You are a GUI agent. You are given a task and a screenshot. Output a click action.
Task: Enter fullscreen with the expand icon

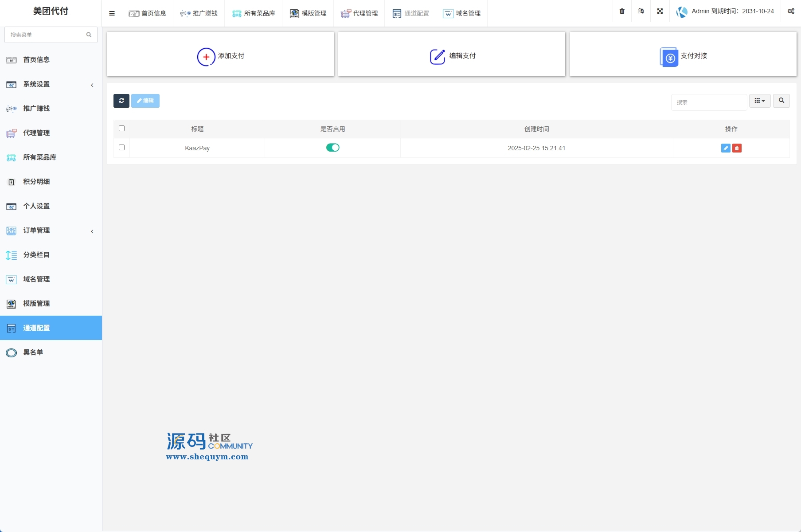click(660, 12)
